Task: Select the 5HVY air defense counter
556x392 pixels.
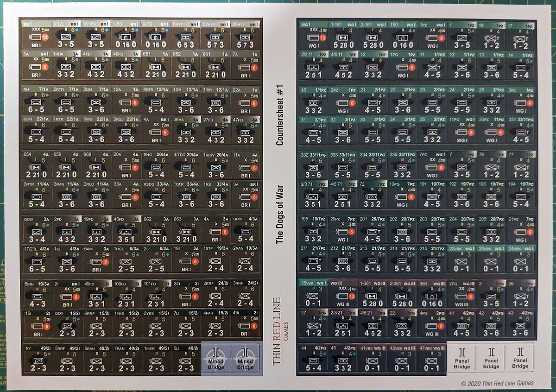Action: pyautogui.click(x=186, y=34)
